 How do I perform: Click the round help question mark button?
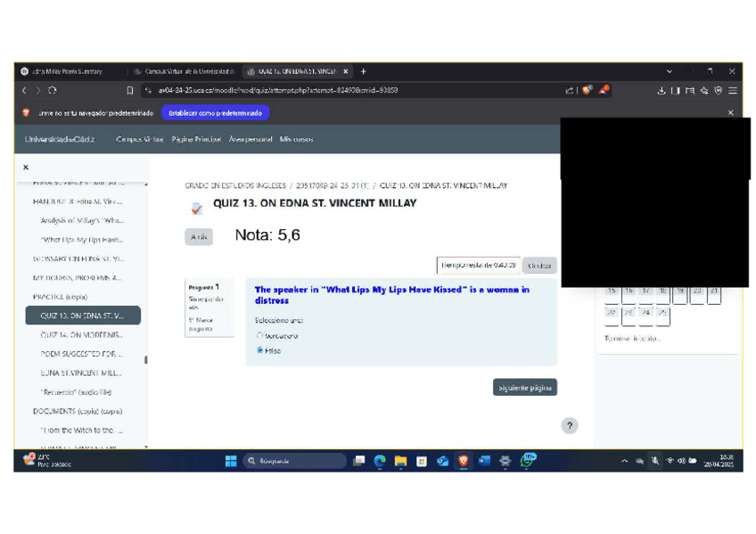[570, 426]
